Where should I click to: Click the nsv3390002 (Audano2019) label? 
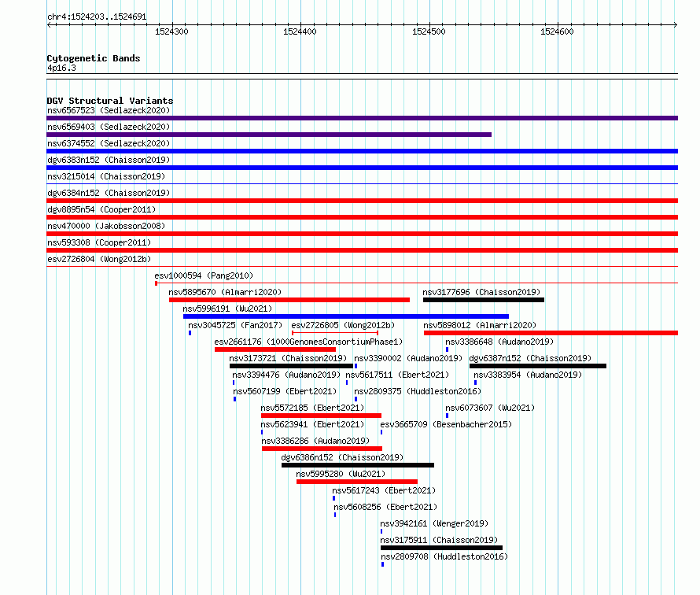point(408,358)
